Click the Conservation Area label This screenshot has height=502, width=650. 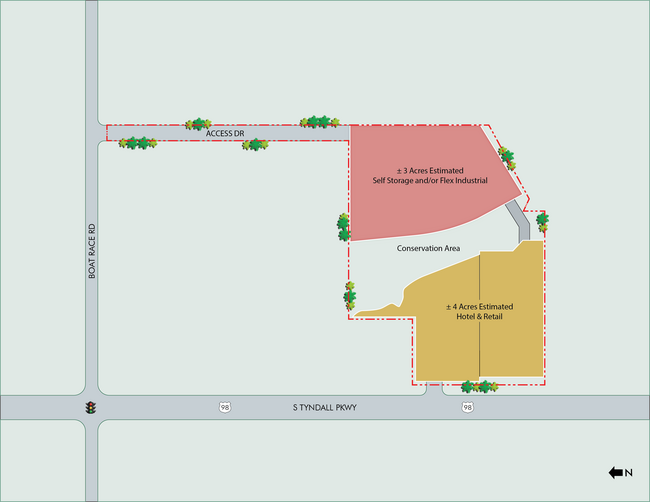[x=428, y=248]
